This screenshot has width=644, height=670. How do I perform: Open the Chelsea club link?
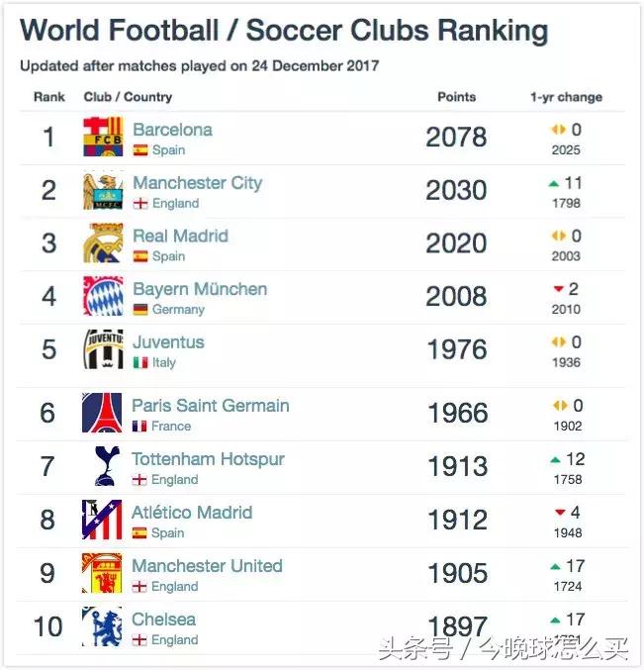coord(163,620)
